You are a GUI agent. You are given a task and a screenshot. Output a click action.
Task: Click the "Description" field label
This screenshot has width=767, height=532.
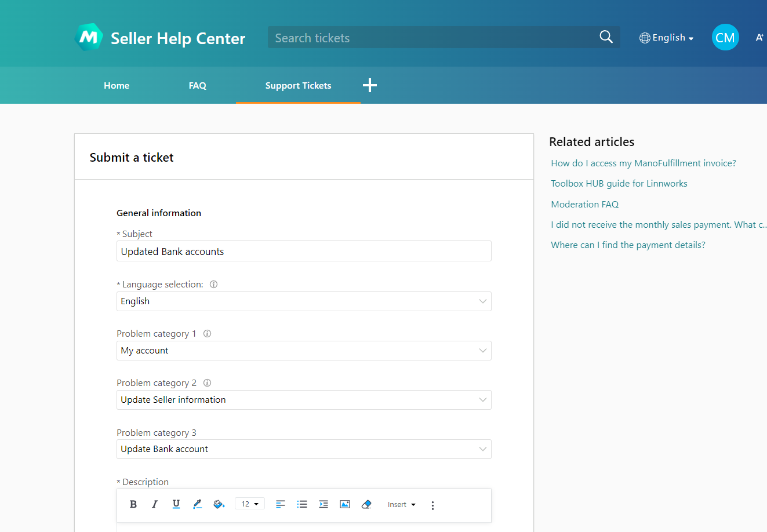[x=146, y=482]
